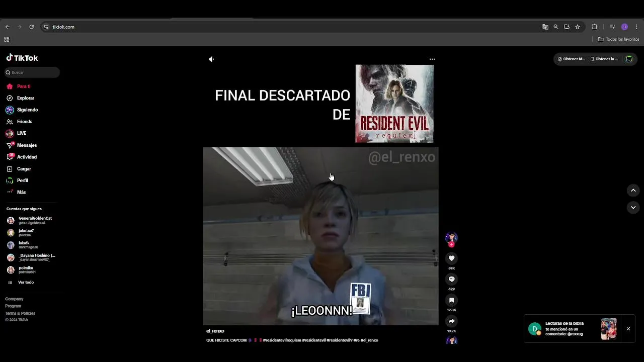Go to next video with down chevron
The width and height of the screenshot is (644, 362).
pos(633,207)
